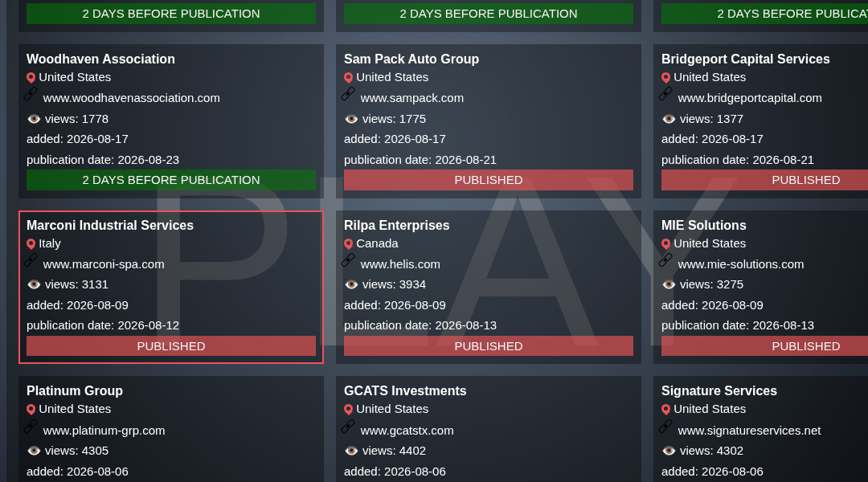Viewport: 868px width, 482px height.
Task: Open the Platinum Group card title
Action: 75,390
